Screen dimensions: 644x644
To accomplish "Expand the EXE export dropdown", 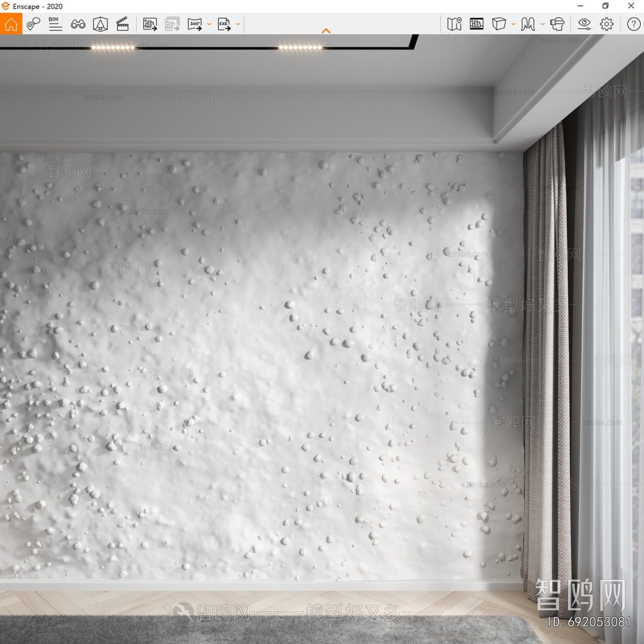I will coord(238,24).
